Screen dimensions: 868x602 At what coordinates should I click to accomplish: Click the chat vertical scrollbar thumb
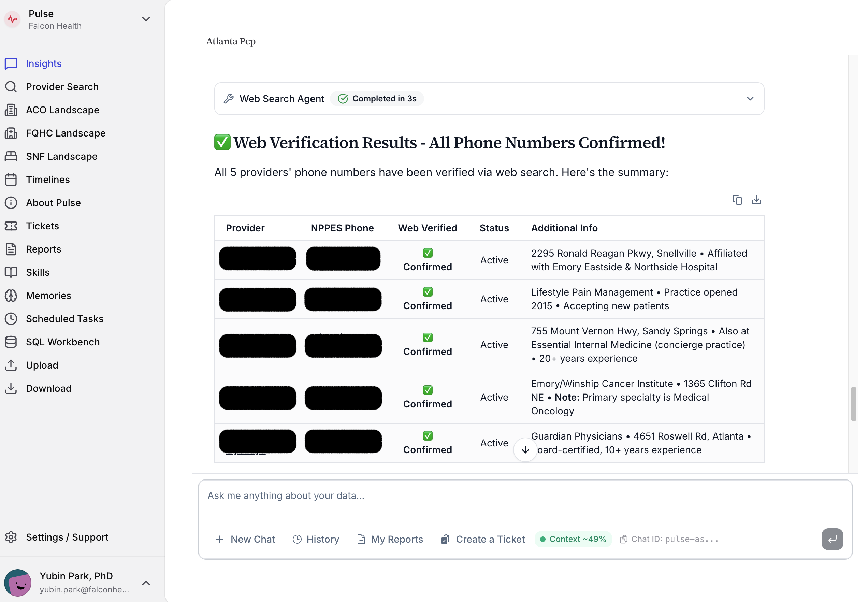pyautogui.click(x=853, y=404)
